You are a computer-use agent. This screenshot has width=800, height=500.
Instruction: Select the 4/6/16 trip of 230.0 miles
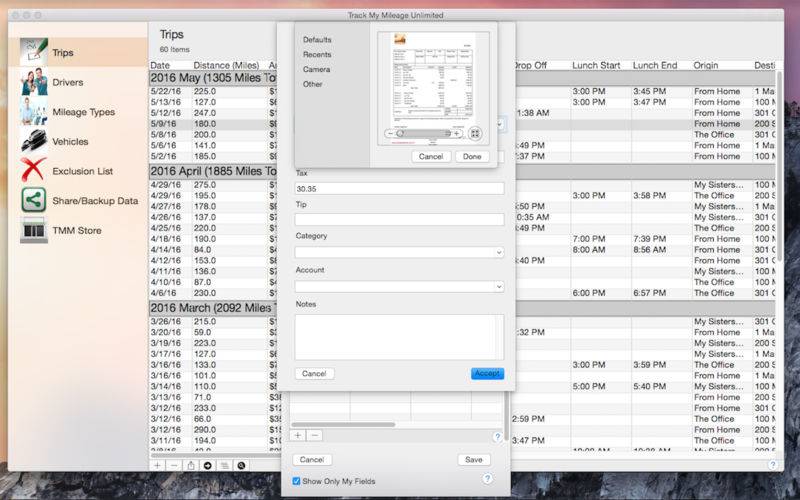tap(462, 293)
